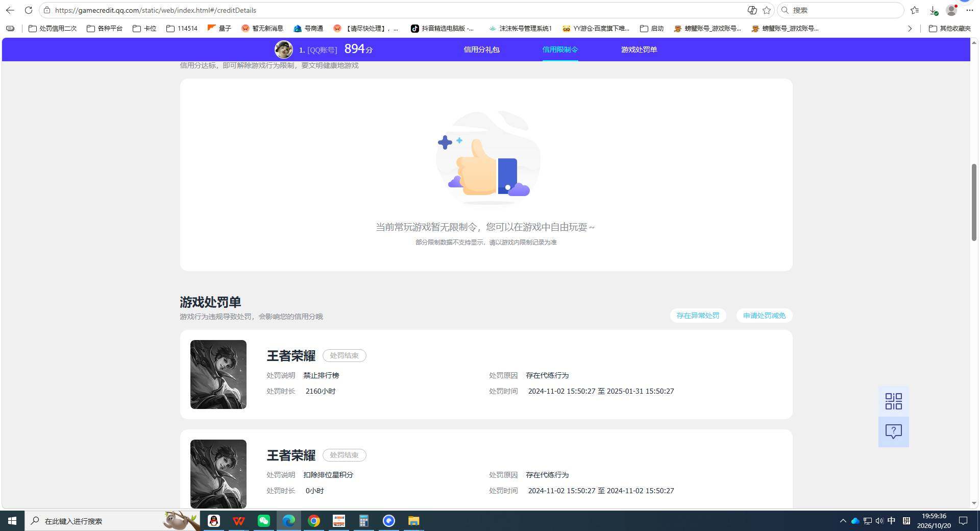
Task: Switch to 信用限制令 tab
Action: point(560,50)
